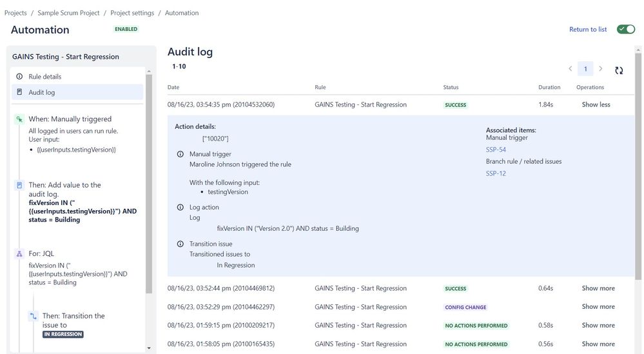Image resolution: width=644 pixels, height=354 pixels.
Task: Expand the 03:52:44 pm entry Show more
Action: coord(598,288)
